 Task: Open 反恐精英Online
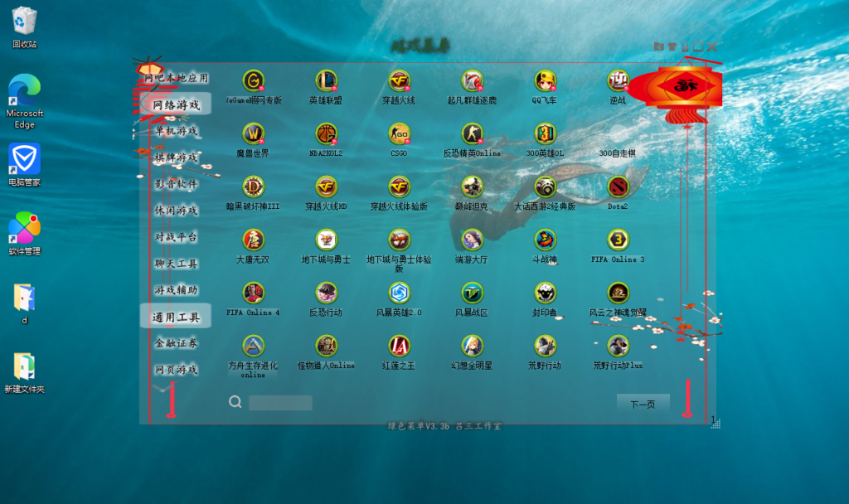tap(472, 134)
